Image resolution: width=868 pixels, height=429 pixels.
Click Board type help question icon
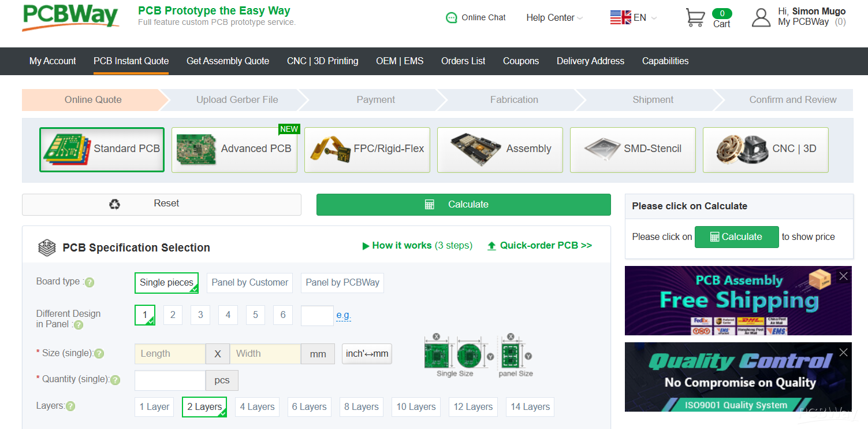(x=90, y=282)
